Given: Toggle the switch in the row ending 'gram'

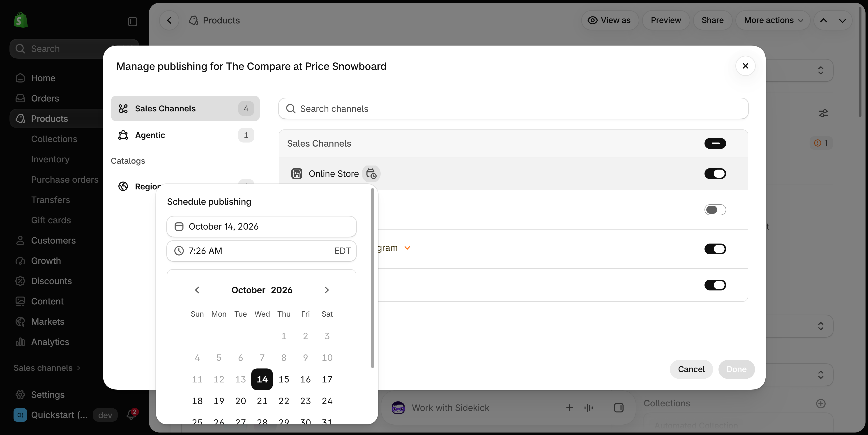Looking at the screenshot, I should point(715,249).
